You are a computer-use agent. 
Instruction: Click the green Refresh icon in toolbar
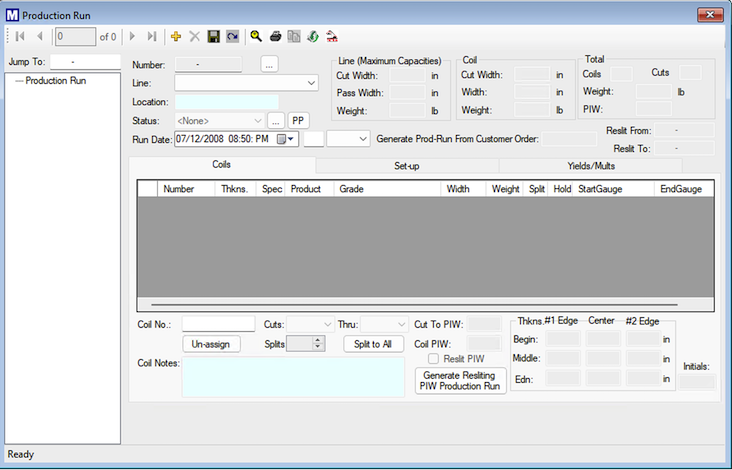pos(312,36)
